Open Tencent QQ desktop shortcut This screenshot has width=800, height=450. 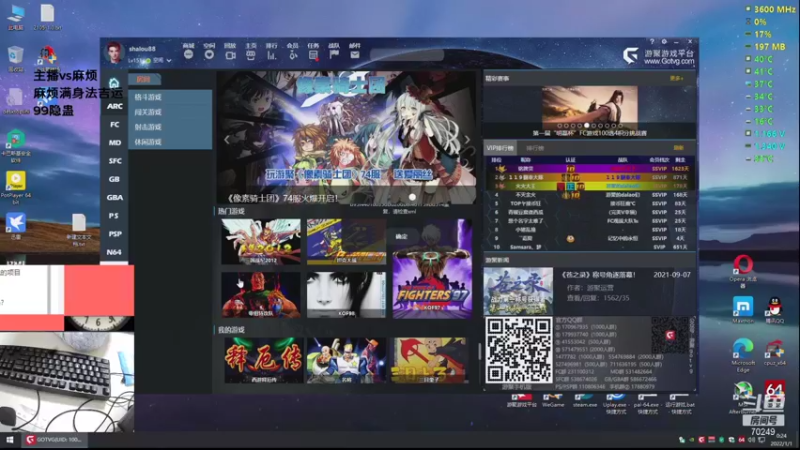coord(774,310)
